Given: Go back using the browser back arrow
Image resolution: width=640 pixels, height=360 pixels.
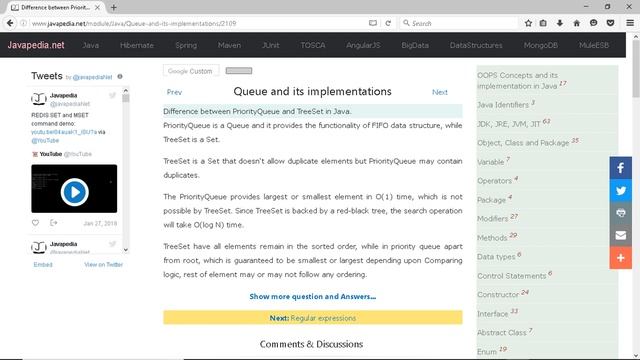Looking at the screenshot, I should pos(10,23).
